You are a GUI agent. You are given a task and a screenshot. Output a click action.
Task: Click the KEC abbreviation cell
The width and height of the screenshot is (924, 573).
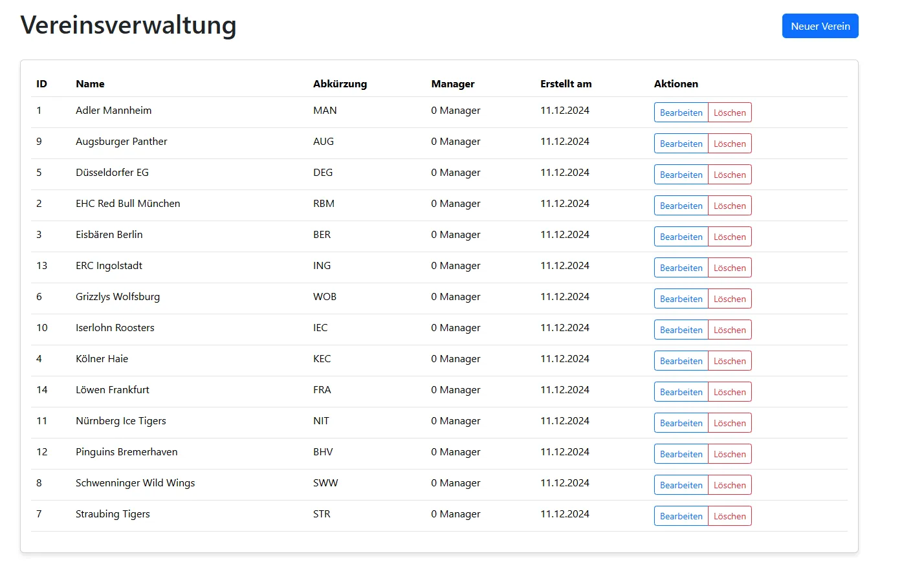pyautogui.click(x=322, y=358)
